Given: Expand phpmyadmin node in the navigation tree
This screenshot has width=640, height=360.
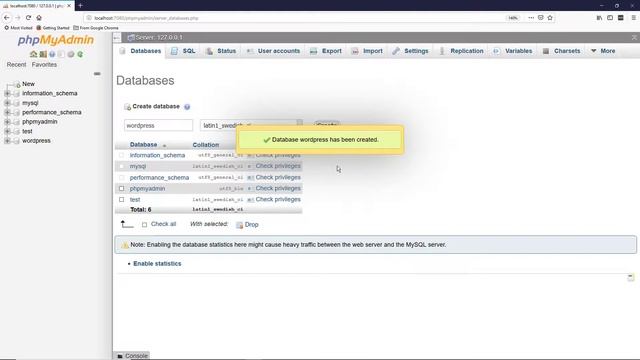Looking at the screenshot, I should [x=7, y=122].
